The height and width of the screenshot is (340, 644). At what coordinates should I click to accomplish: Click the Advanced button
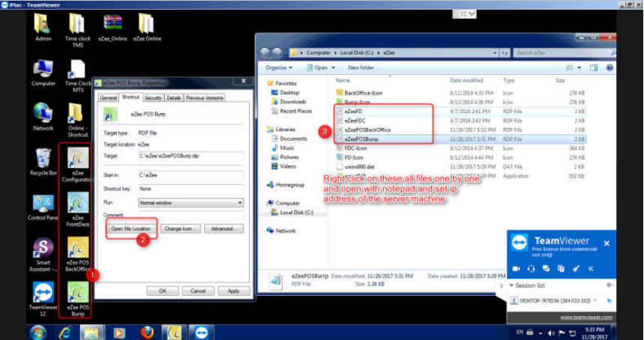[x=224, y=229]
